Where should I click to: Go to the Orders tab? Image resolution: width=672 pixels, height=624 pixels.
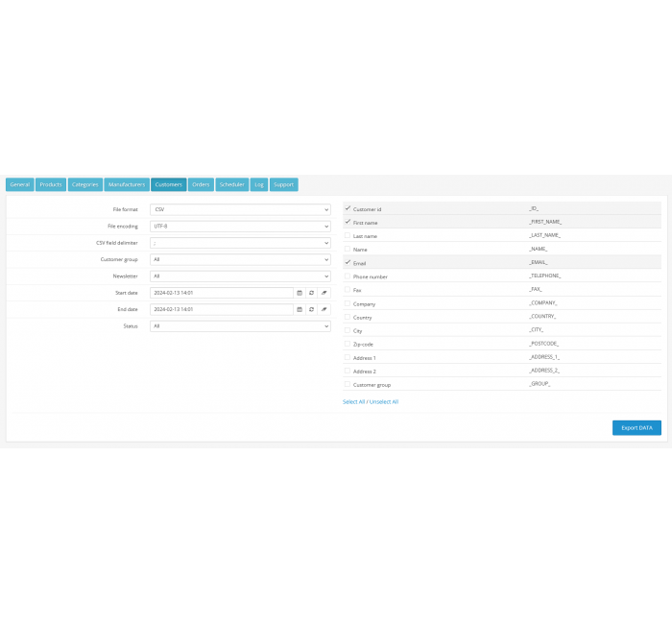(201, 184)
